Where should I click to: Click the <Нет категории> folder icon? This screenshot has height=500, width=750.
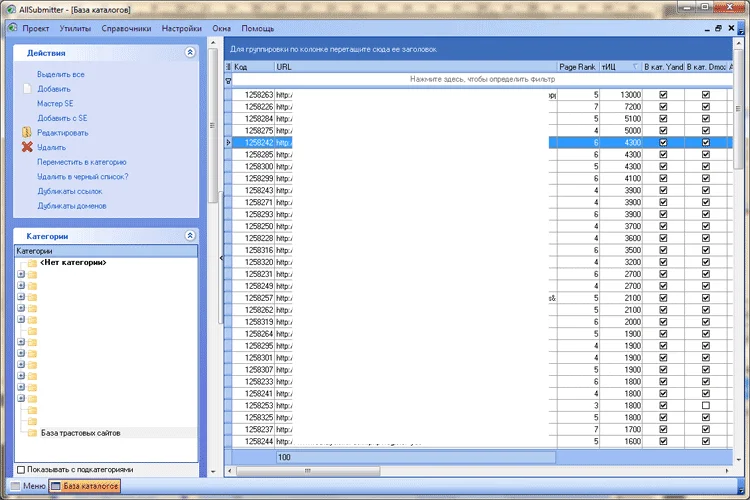(x=32, y=263)
